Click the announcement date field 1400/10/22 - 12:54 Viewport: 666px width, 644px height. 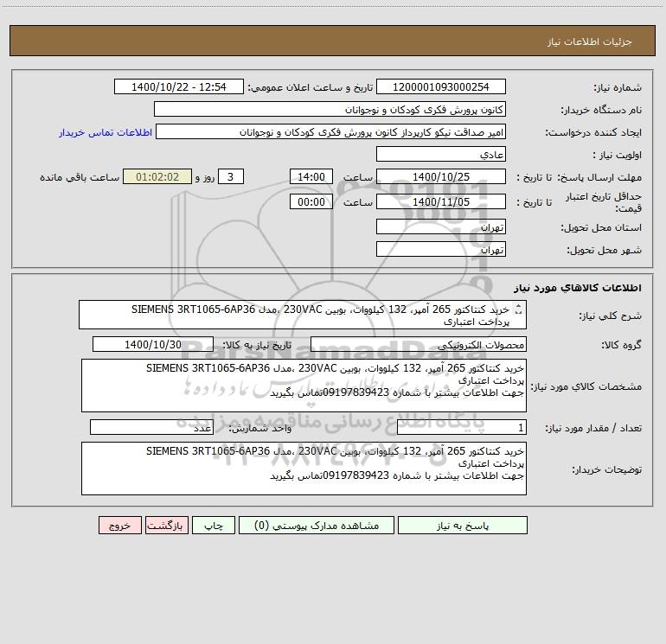179,86
